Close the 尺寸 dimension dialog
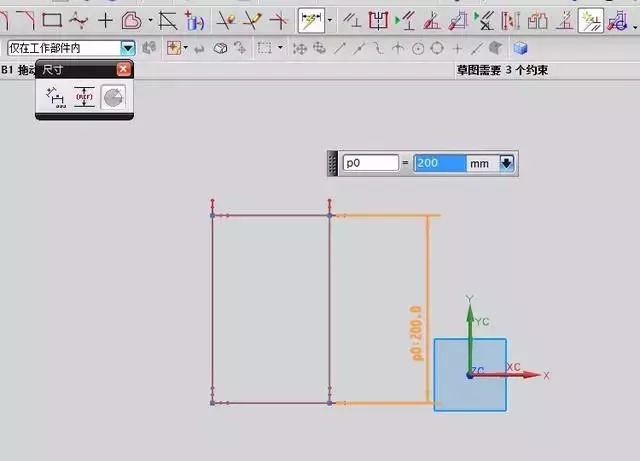 click(123, 69)
